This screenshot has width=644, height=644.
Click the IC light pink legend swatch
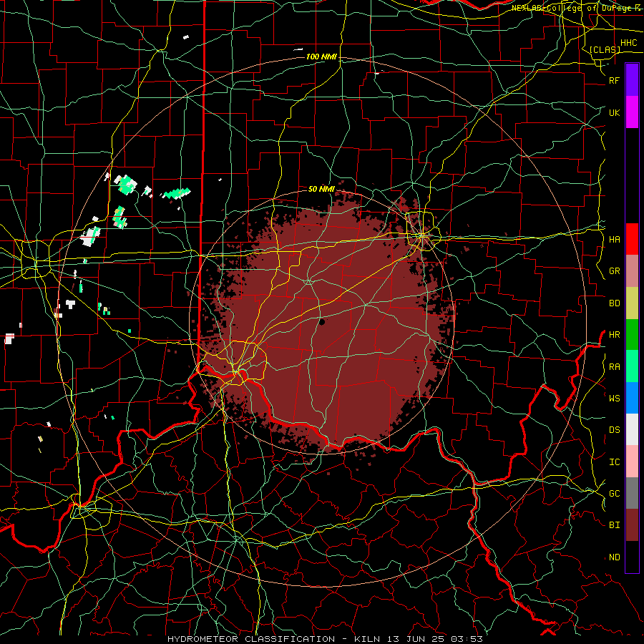[632, 462]
